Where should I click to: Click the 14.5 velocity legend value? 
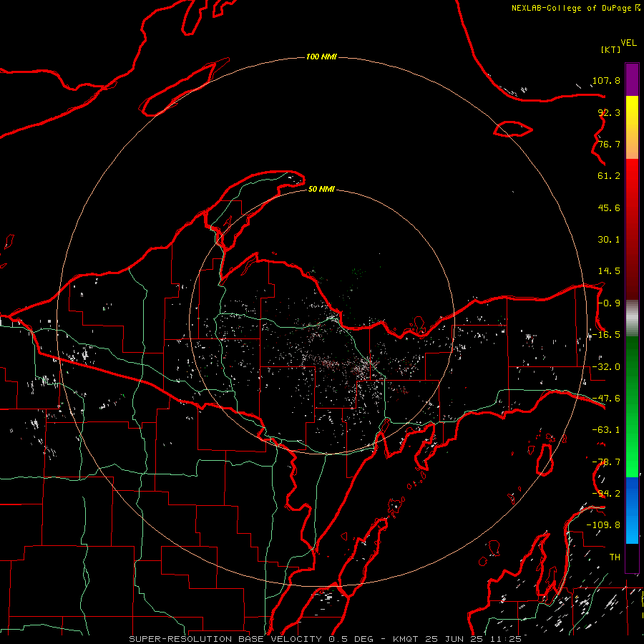pyautogui.click(x=609, y=271)
